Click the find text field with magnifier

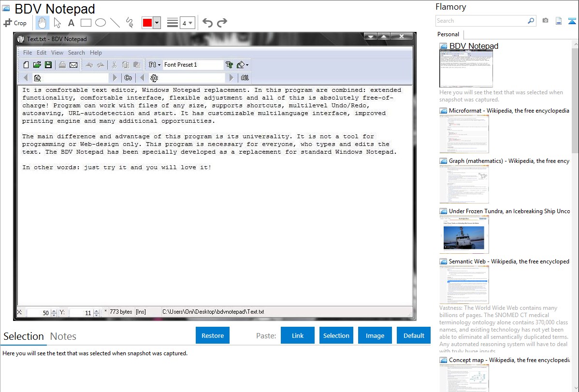click(71, 78)
